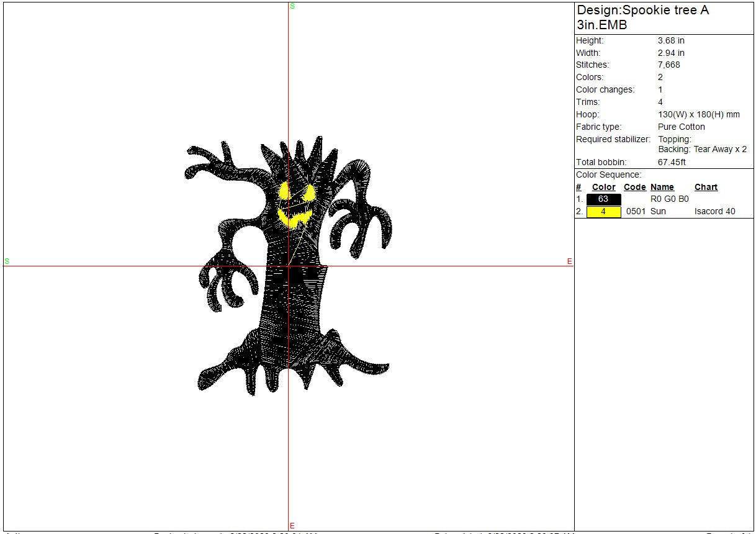Click the yellow jack-o-lantern face on the tree

coord(294,205)
